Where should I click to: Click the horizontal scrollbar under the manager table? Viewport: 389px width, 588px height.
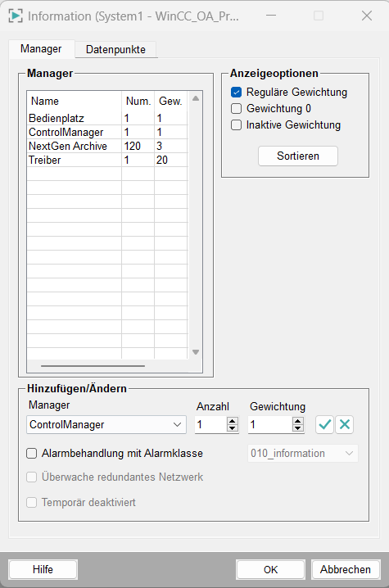tap(93, 365)
